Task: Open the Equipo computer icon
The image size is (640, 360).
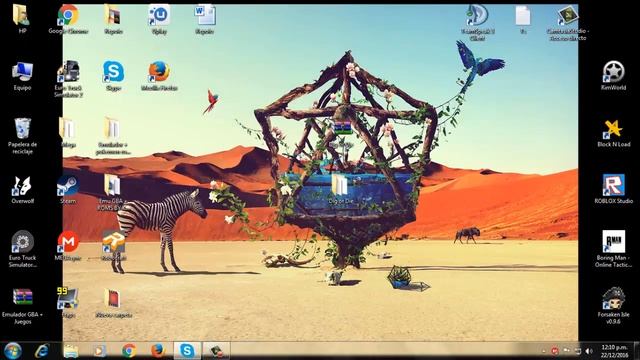Action: 22,72
